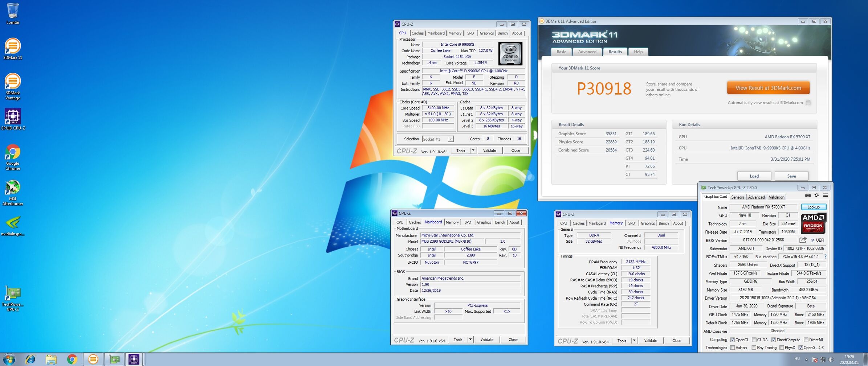Open the Socket #1 selection dropdown

[437, 139]
